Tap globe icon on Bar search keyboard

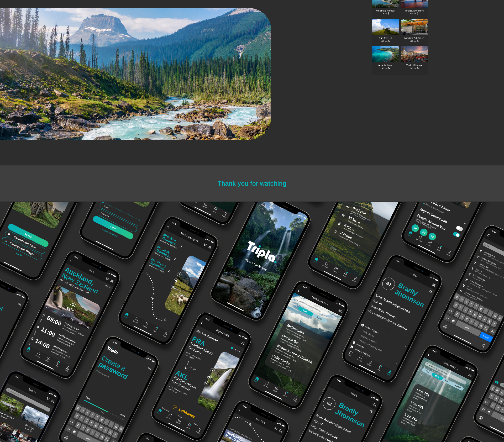coord(445,327)
